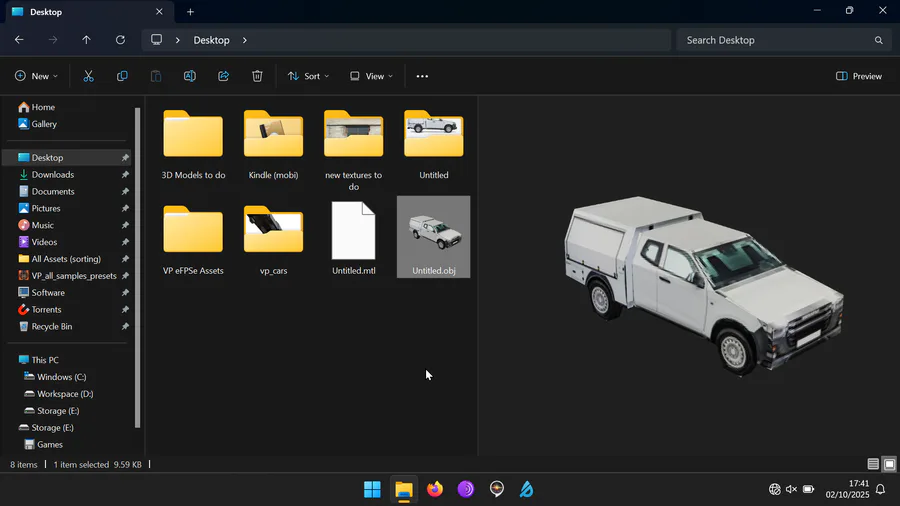Switch to large icons view layout

(x=889, y=464)
